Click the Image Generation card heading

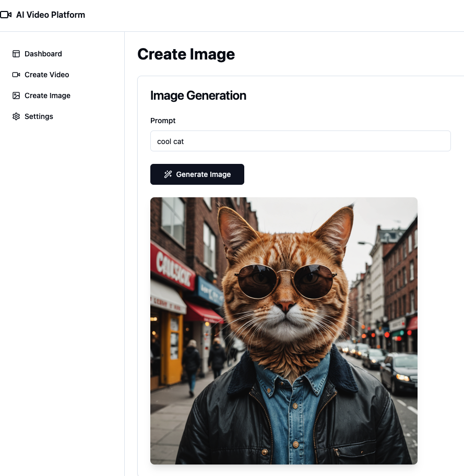[198, 96]
